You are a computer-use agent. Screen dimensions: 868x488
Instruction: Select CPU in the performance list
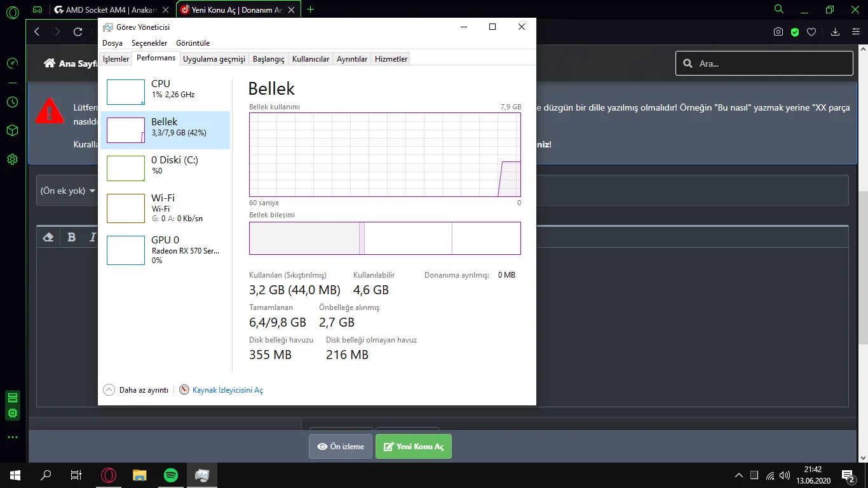point(165,92)
